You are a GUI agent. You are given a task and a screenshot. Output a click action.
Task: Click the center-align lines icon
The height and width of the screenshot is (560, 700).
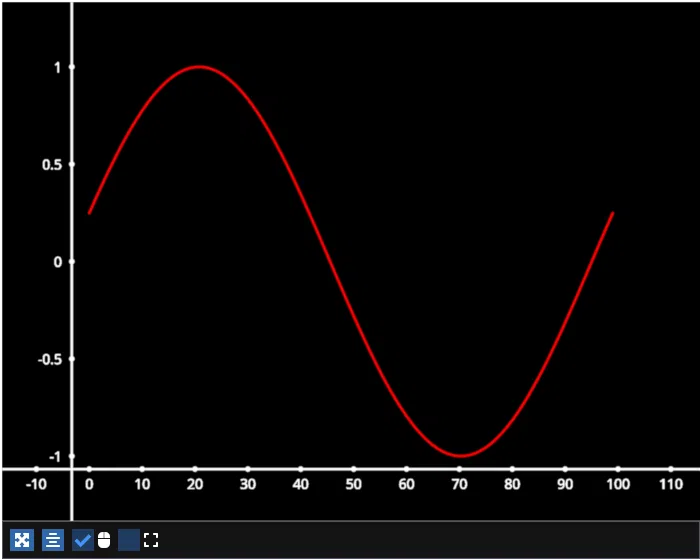click(x=53, y=540)
